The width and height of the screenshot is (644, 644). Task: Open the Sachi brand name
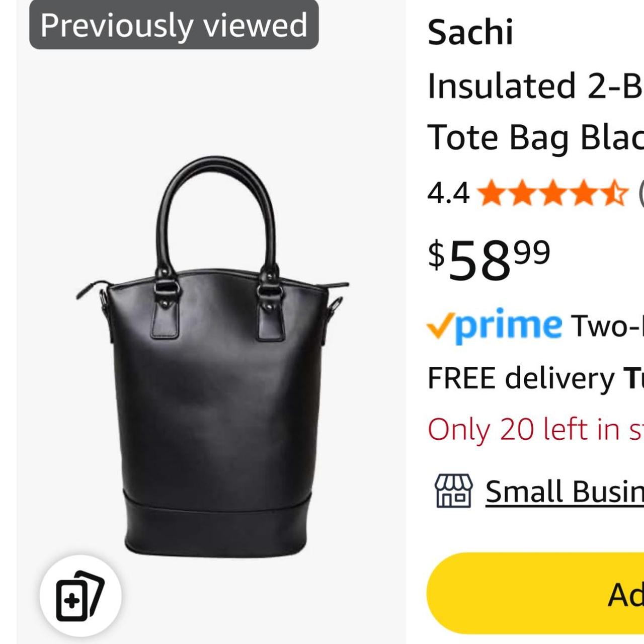click(470, 32)
